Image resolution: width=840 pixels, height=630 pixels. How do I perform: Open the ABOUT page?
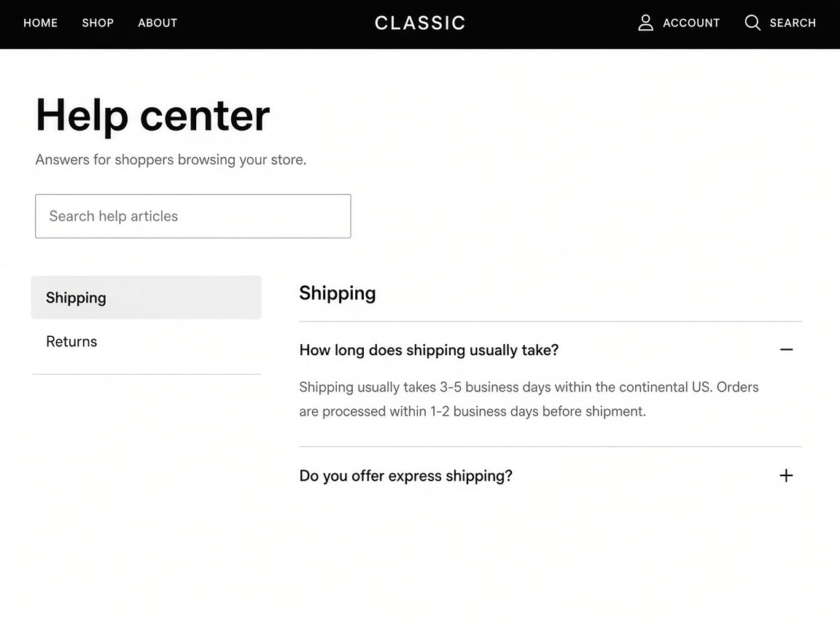click(157, 23)
